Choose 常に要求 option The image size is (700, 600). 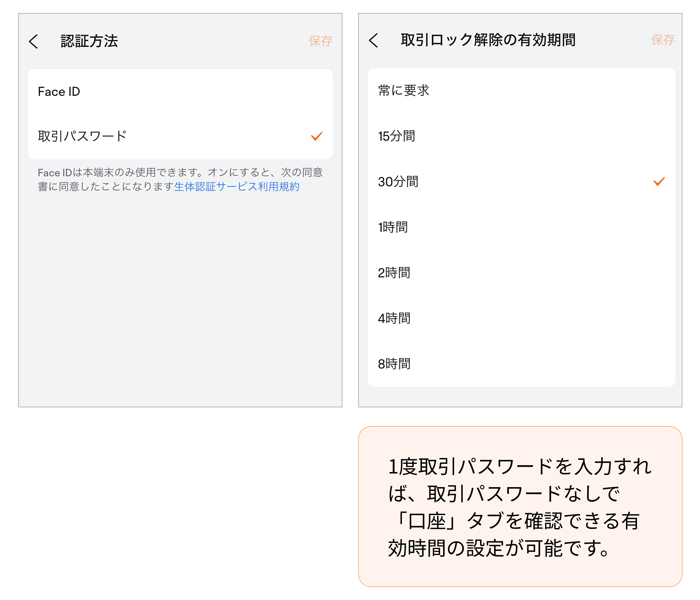(404, 90)
